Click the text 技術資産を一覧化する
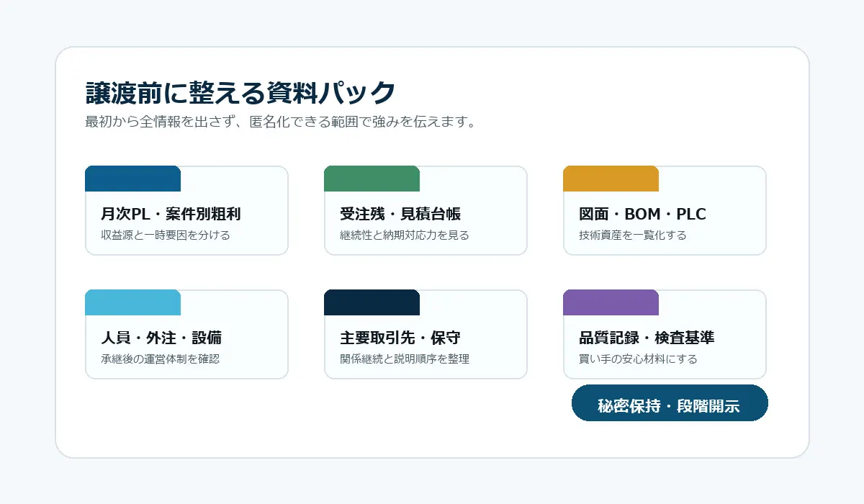The height and width of the screenshot is (504, 864). pyautogui.click(x=633, y=235)
